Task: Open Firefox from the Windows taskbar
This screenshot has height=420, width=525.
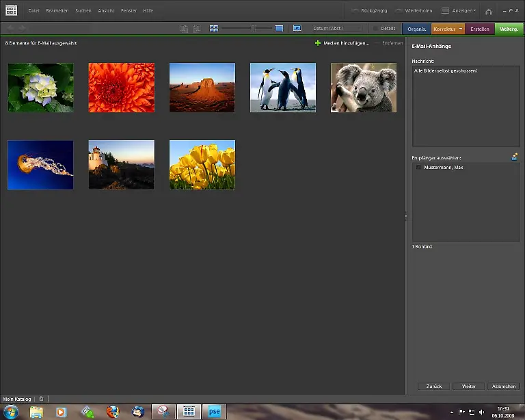Action: click(113, 412)
